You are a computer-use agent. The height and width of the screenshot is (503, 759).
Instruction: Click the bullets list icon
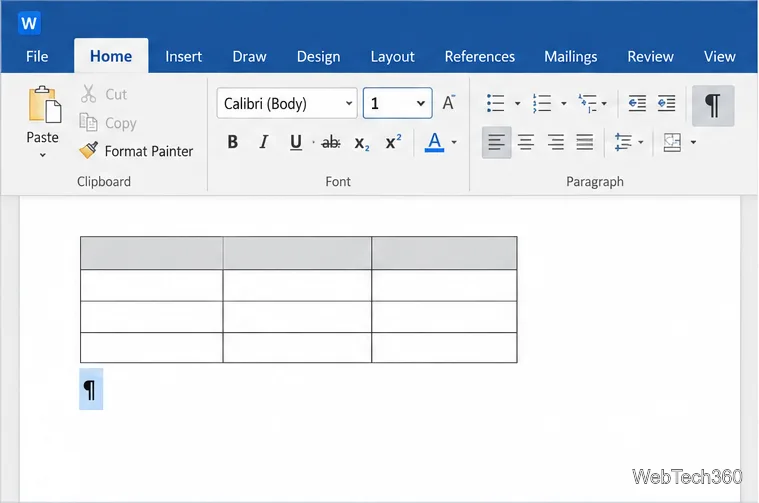tap(496, 103)
